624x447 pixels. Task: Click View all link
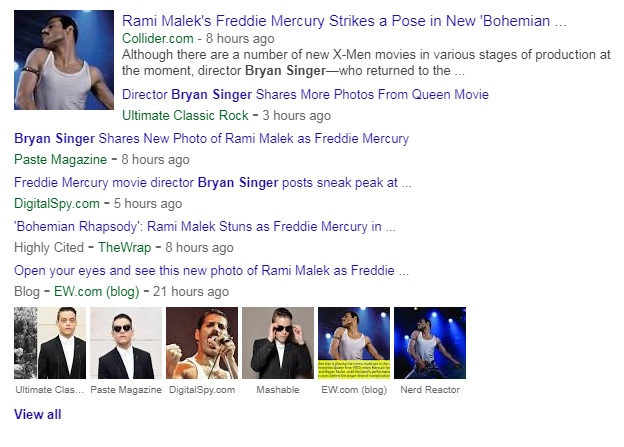click(37, 414)
